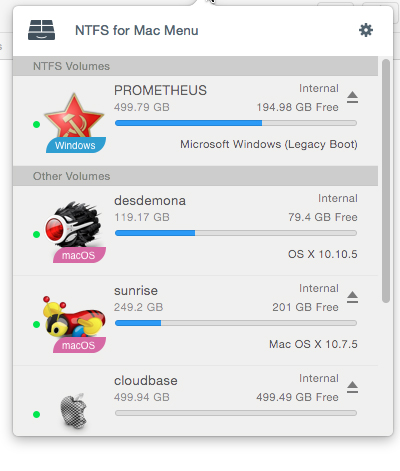Open settings via the gear icon
Viewport: 400px width, 471px height.
(x=366, y=30)
